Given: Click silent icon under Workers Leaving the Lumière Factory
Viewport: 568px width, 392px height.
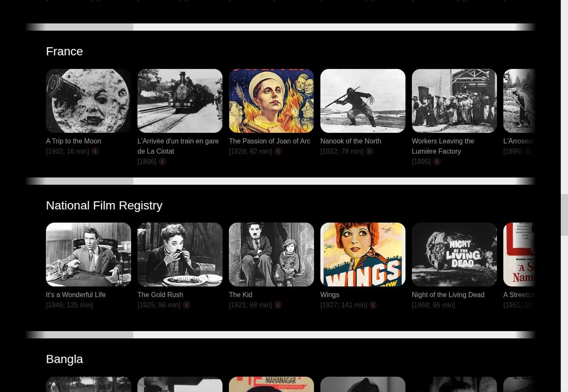Looking at the screenshot, I should coord(437,162).
